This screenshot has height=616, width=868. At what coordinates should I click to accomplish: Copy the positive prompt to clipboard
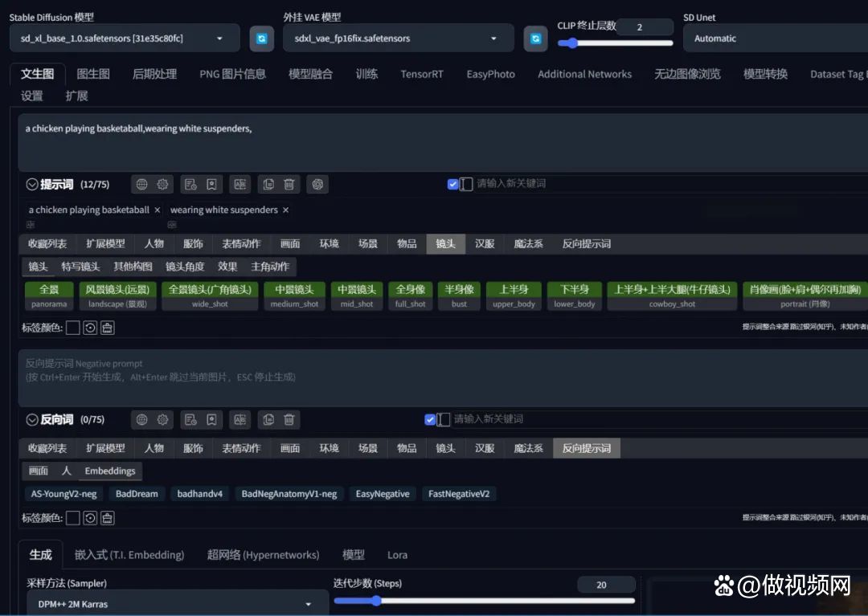point(268,184)
